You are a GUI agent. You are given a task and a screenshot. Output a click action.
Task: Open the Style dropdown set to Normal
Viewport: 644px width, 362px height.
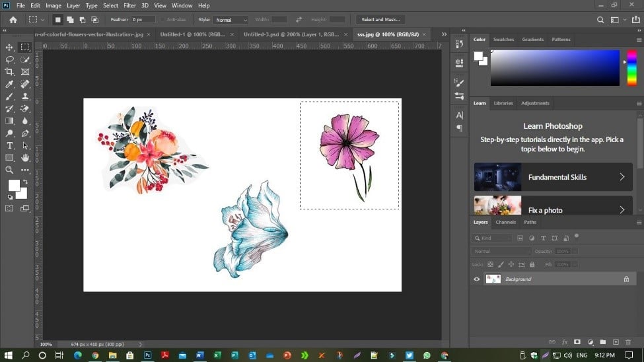click(x=231, y=20)
